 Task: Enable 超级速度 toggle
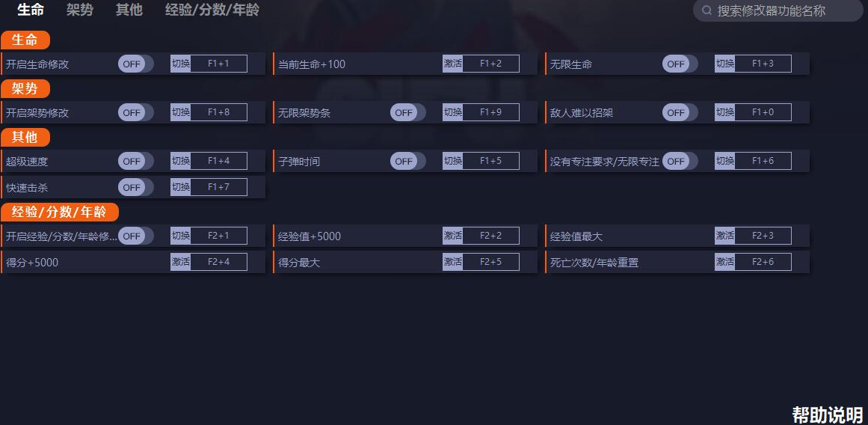(x=135, y=161)
